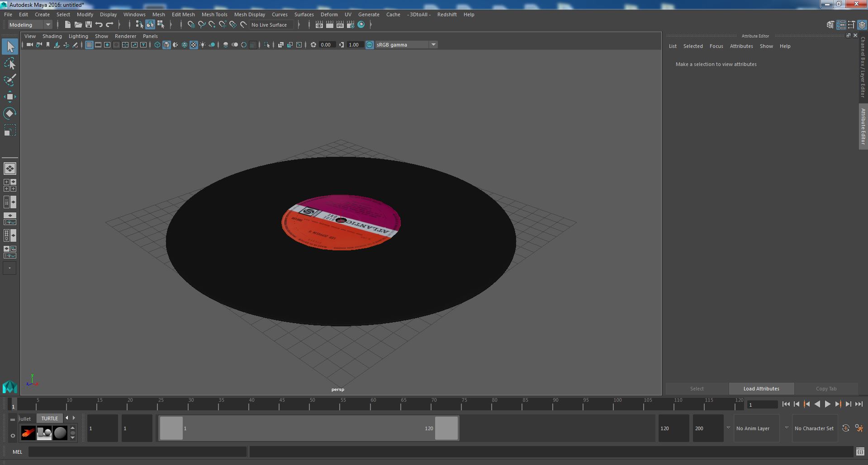
Task: Open the Render View window
Action: [319, 25]
